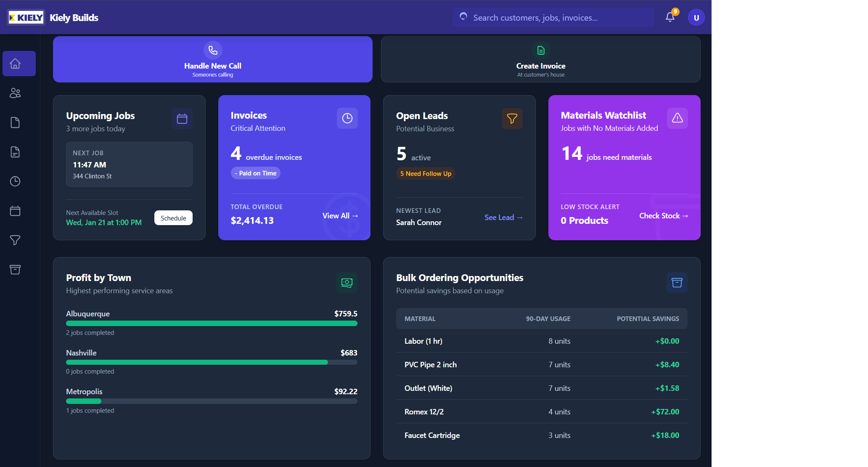Click the box icon on Bulk Ordering Opportunities
The width and height of the screenshot is (868, 467).
677,283
